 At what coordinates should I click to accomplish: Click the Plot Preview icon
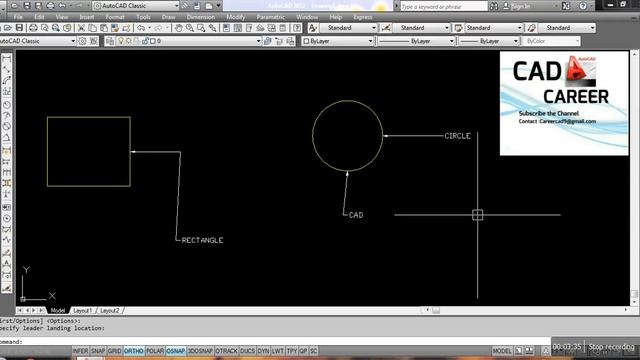coord(44,28)
